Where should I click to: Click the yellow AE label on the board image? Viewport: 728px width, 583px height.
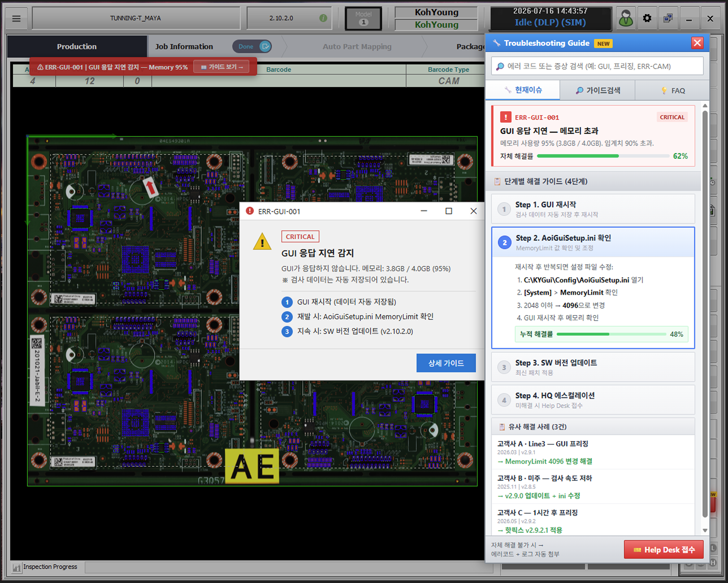pyautogui.click(x=252, y=466)
